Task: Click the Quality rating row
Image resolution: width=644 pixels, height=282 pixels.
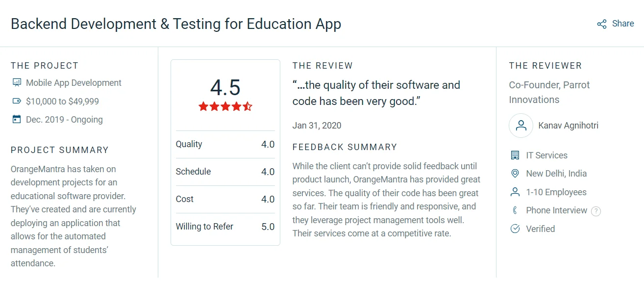Action: click(x=225, y=144)
